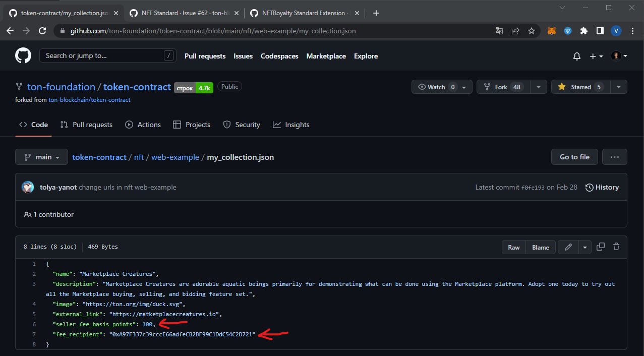644x356 pixels.
Task: Expand the edit options caret
Action: (584, 247)
